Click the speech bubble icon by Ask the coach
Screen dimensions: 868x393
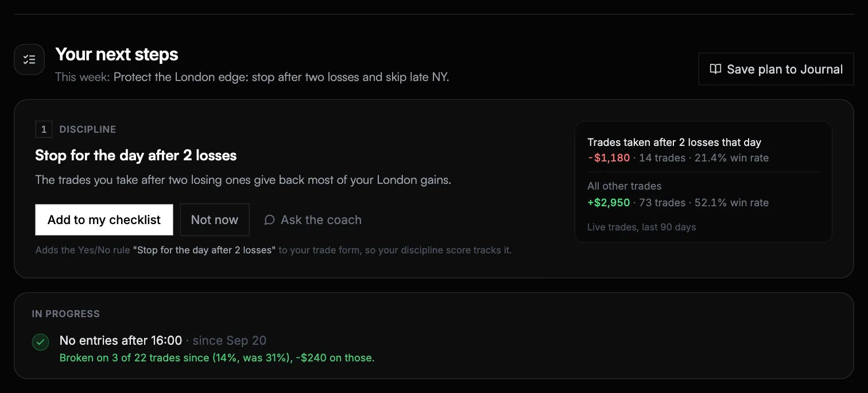[269, 220]
